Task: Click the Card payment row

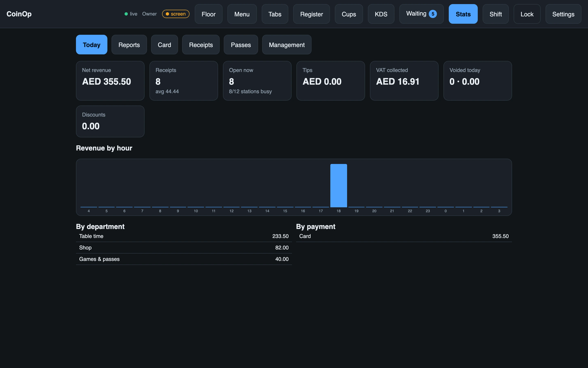Action: [404, 236]
